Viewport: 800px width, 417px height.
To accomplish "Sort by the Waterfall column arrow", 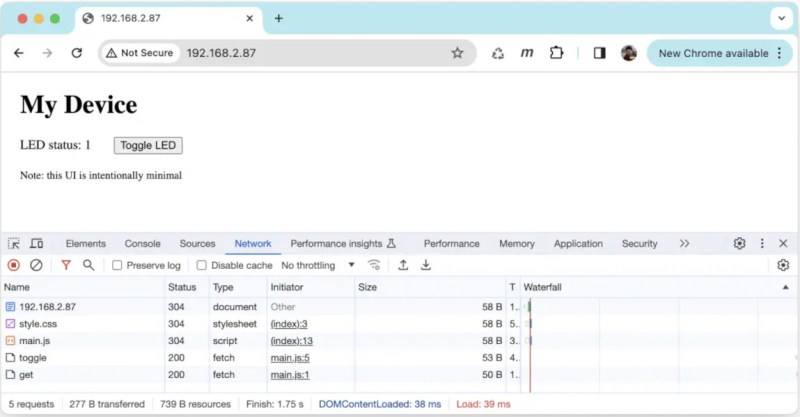I will 785,287.
